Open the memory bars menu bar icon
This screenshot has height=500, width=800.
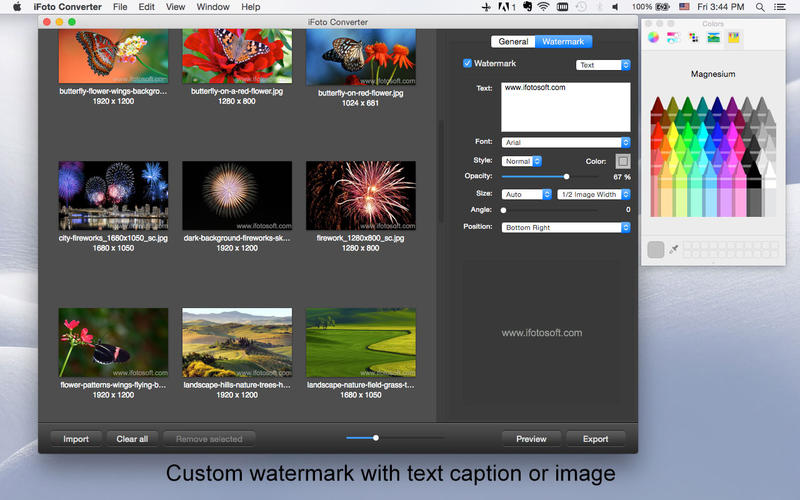pos(562,7)
